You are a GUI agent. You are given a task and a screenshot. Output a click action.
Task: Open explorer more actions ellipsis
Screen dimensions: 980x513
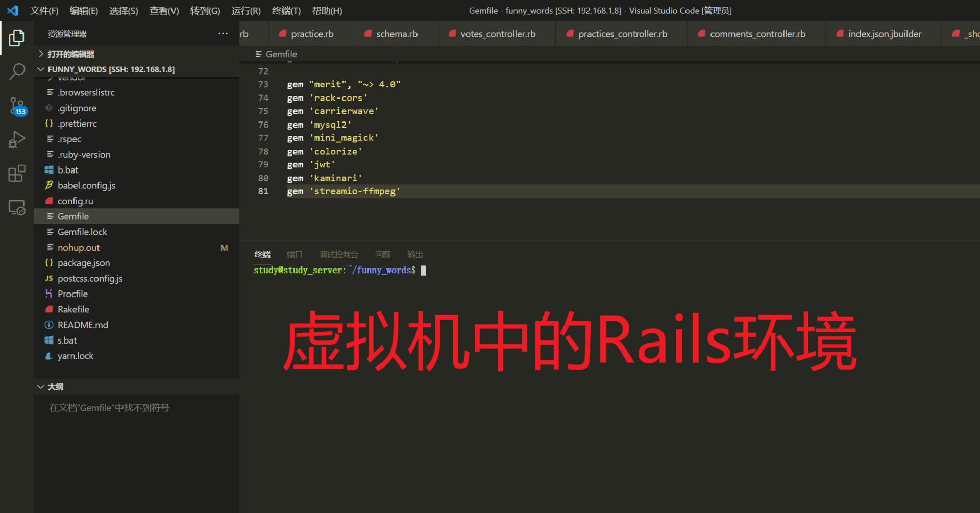(x=223, y=34)
